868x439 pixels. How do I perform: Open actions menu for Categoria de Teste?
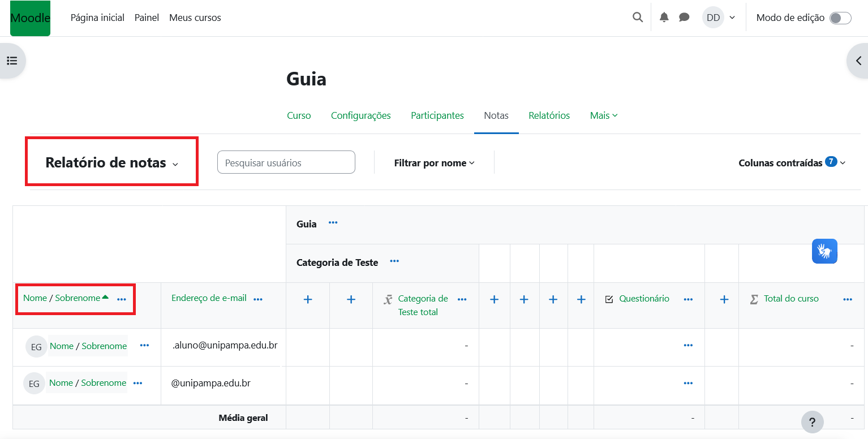tap(394, 261)
